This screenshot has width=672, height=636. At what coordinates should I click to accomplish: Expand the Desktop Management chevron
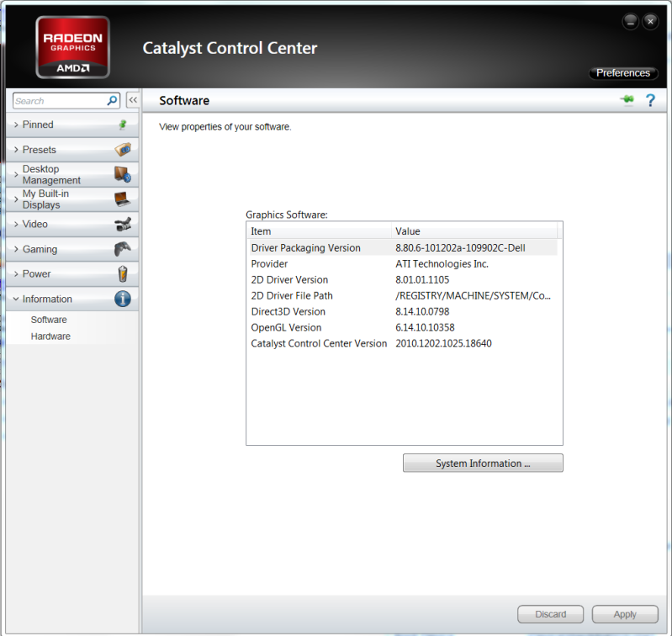[16, 174]
